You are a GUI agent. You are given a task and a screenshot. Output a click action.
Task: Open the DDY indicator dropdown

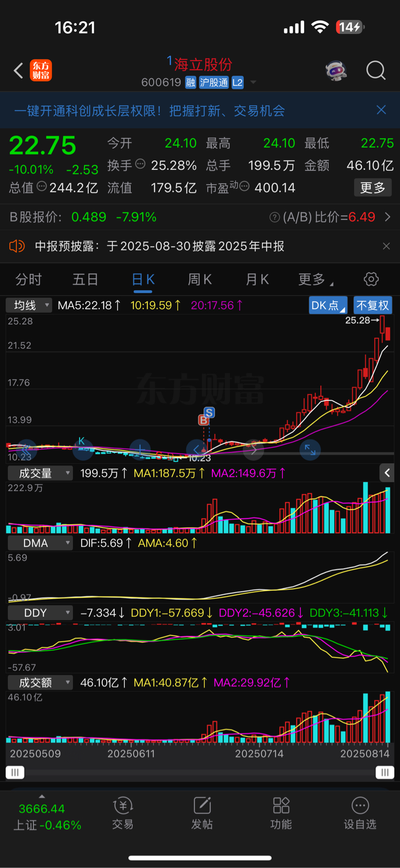(x=40, y=613)
